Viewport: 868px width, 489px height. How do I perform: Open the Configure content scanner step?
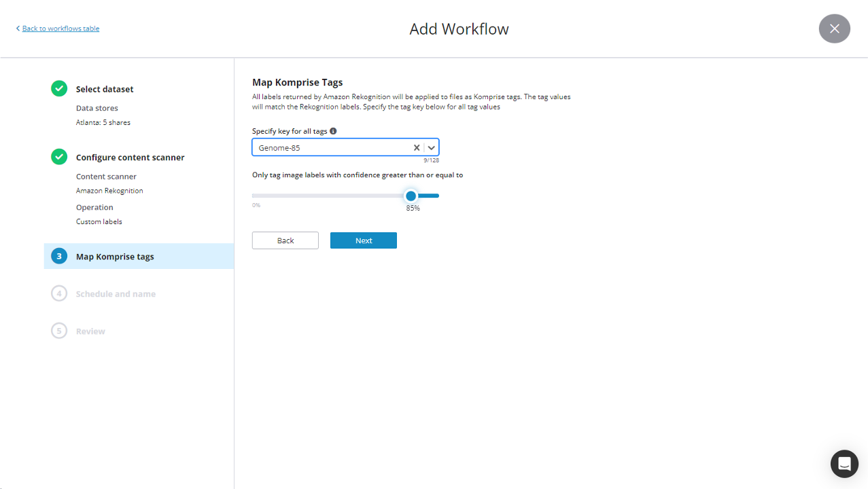point(130,157)
